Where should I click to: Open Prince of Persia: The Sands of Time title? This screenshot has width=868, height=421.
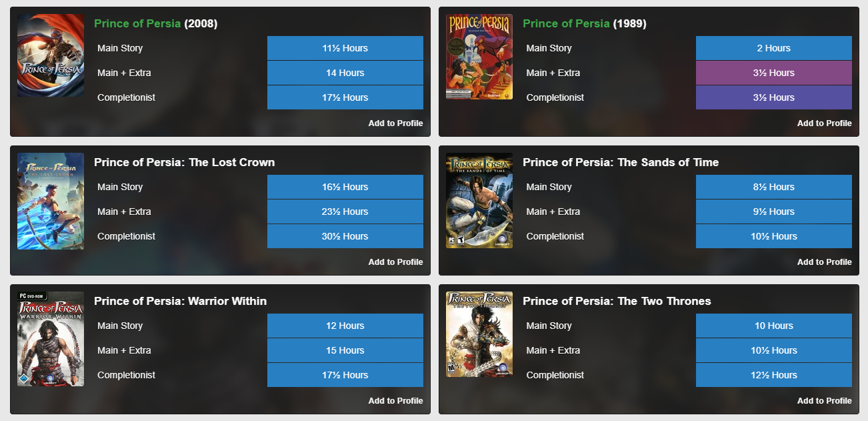pyautogui.click(x=620, y=162)
